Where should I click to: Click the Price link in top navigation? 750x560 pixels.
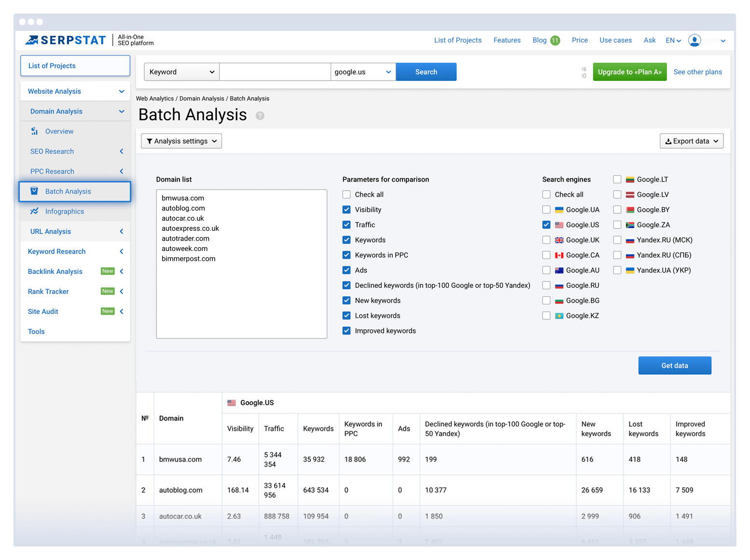tap(580, 41)
